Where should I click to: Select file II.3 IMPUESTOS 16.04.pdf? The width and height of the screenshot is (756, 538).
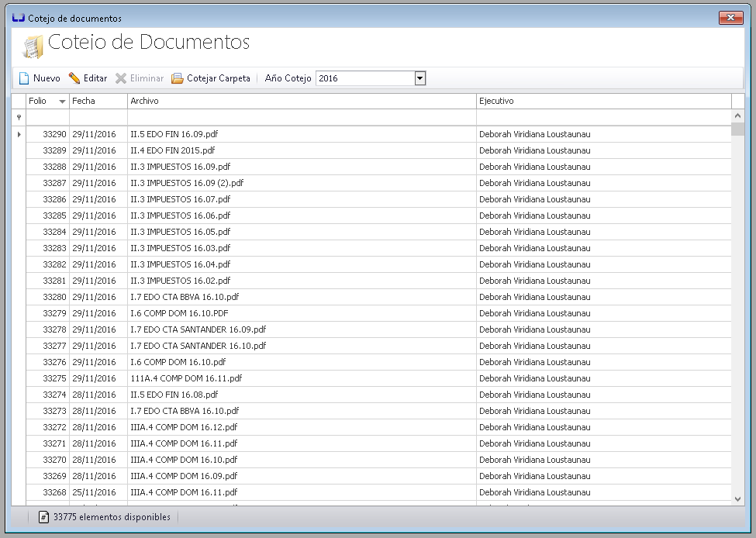(181, 264)
